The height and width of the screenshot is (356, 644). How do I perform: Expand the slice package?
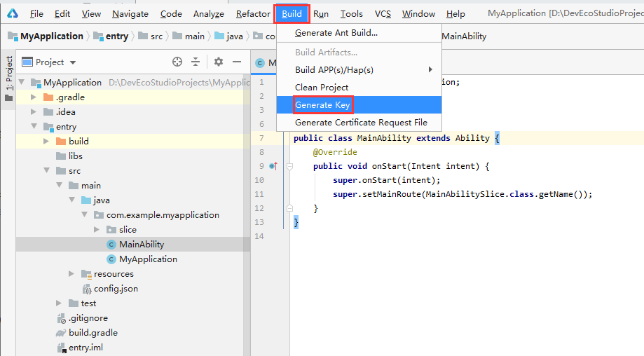[97, 230]
